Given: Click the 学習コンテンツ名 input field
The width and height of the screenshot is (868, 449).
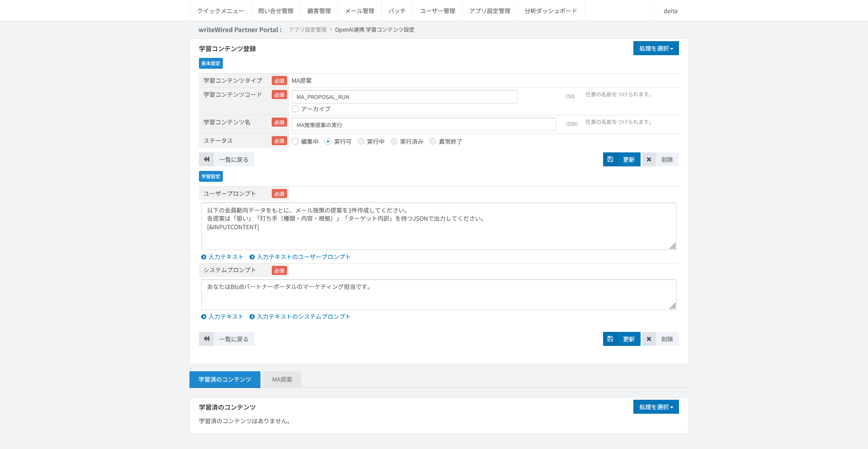Looking at the screenshot, I should 424,124.
